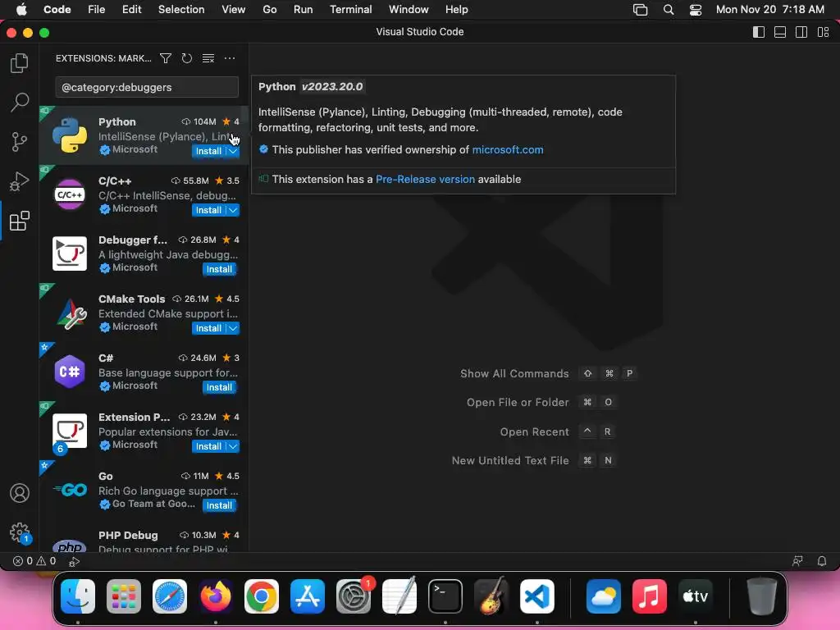The height and width of the screenshot is (630, 840).
Task: Open Spotlight search in the menu bar
Action: pos(668,10)
